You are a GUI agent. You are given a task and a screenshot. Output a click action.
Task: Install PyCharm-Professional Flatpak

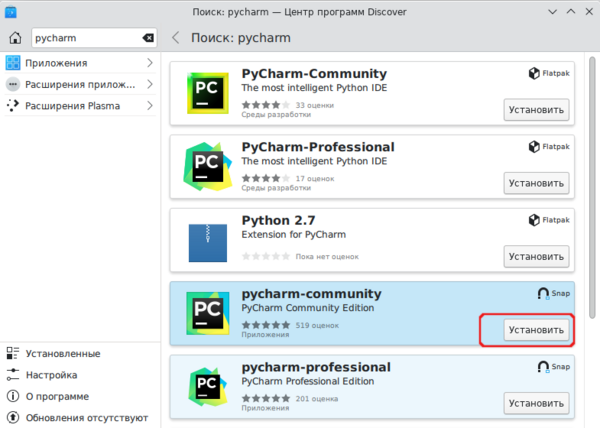tap(536, 183)
